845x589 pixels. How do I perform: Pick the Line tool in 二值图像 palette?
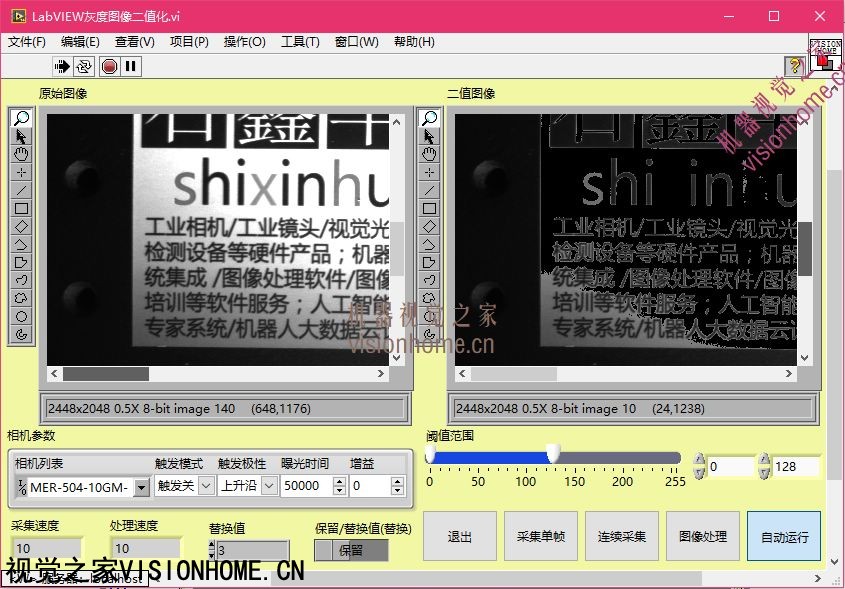429,190
